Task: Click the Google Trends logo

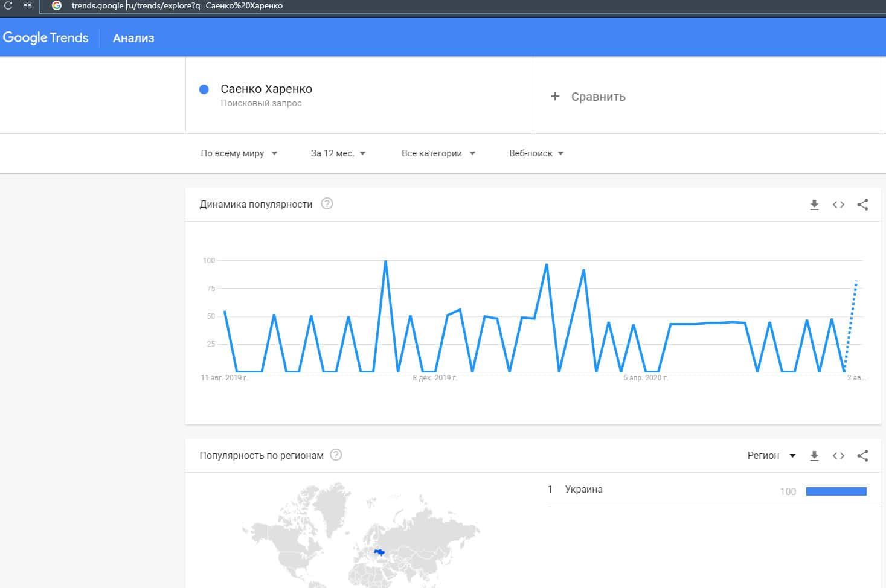Action: (x=46, y=37)
